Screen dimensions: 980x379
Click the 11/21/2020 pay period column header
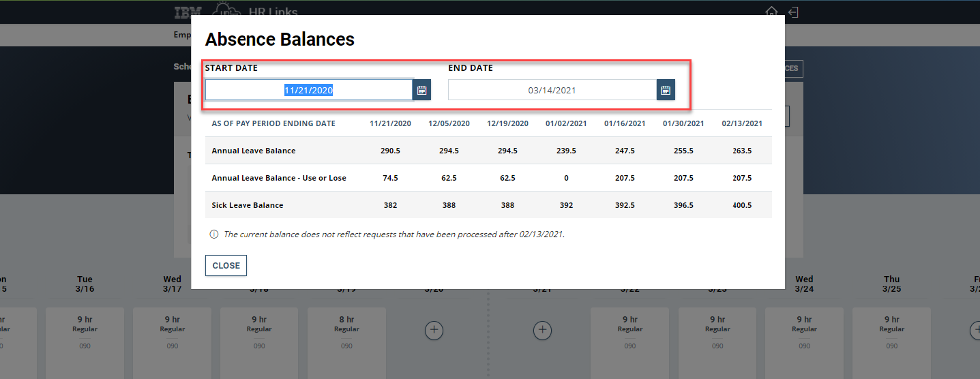pos(390,123)
